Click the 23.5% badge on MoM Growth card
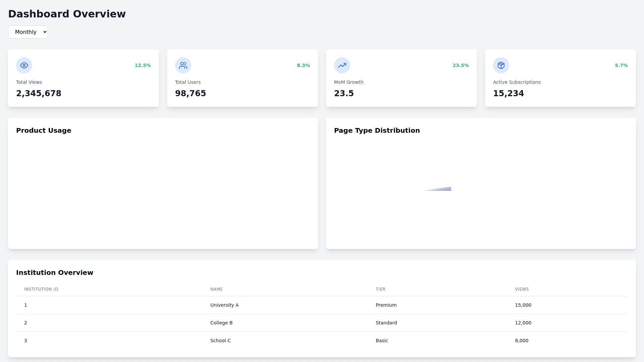This screenshot has height=362, width=644. pyautogui.click(x=460, y=65)
